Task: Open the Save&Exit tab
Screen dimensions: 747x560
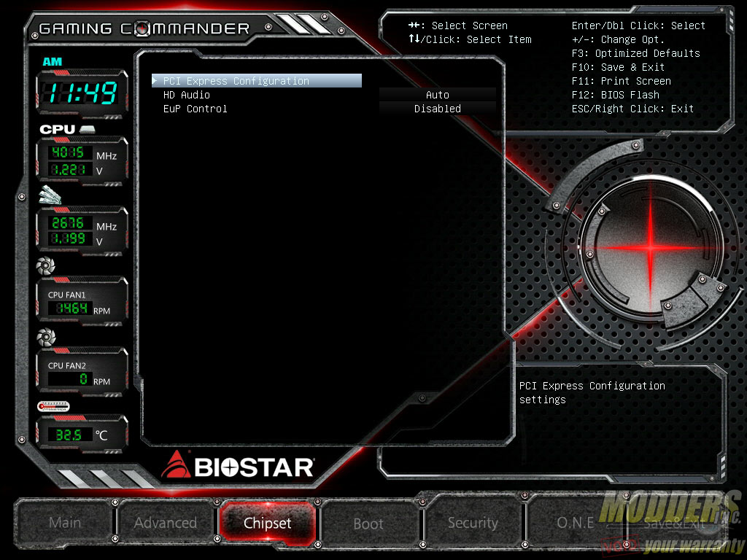Action: [x=674, y=524]
